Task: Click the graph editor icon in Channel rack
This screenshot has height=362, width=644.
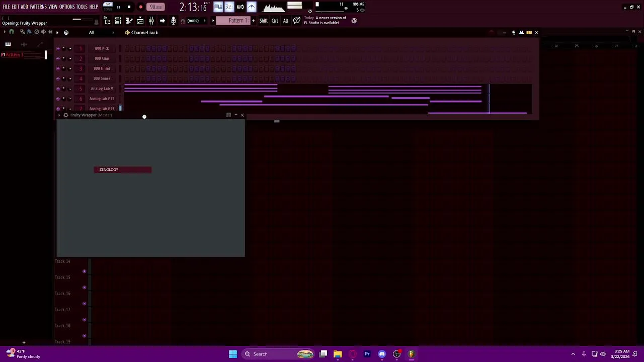Action: (x=522, y=33)
